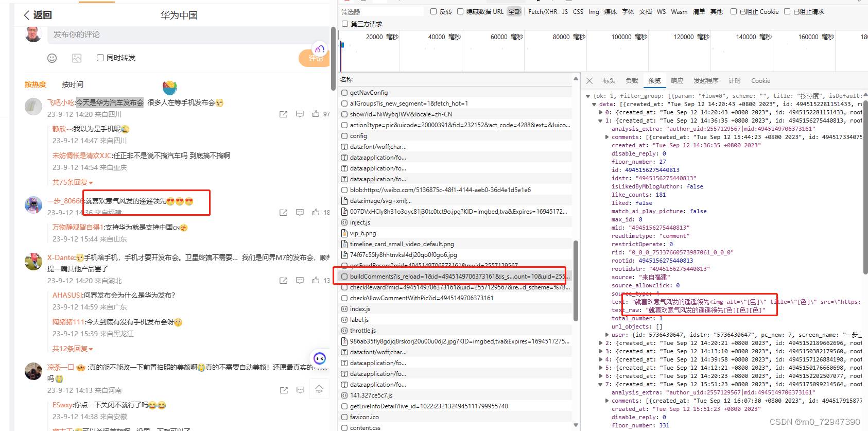Open 飞吧小吆 user avatar
This screenshot has width=868, height=431.
pos(33,106)
